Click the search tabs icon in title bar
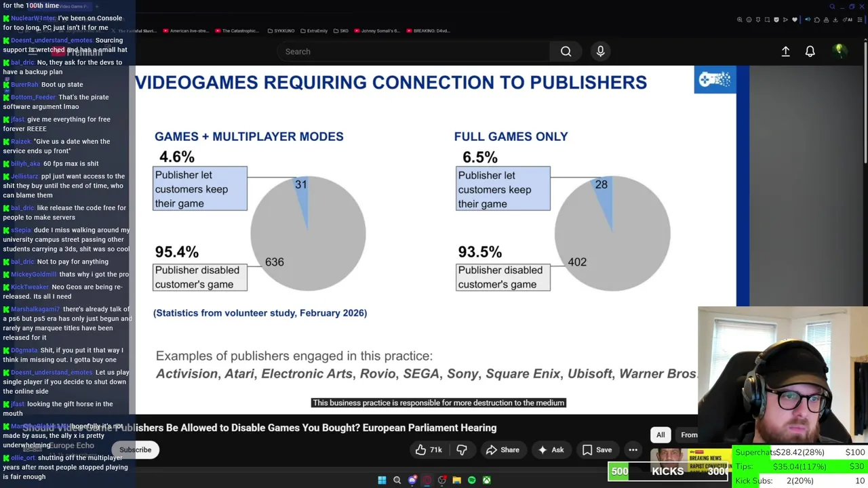 pos(832,6)
